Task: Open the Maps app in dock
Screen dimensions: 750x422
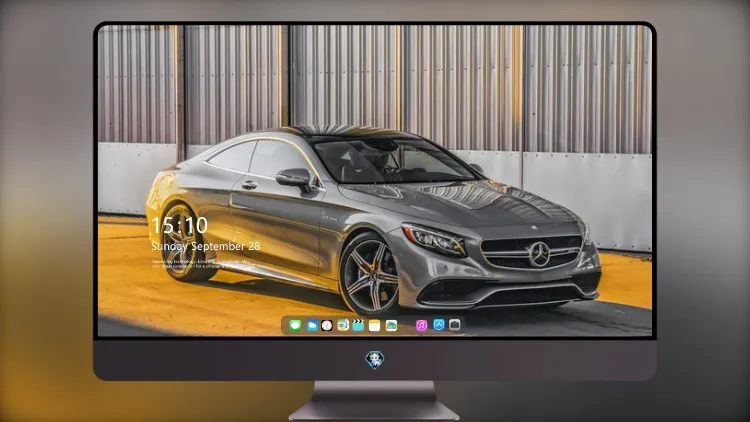Action: tap(343, 325)
